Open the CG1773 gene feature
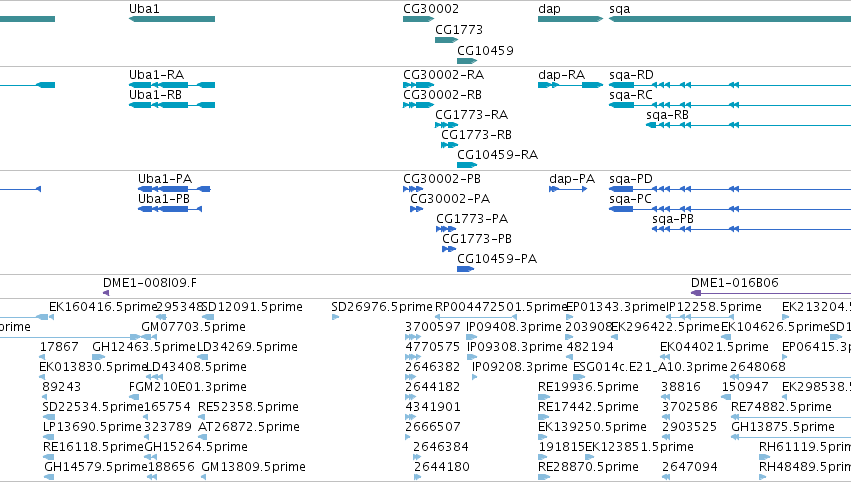This screenshot has height=482, width=851. pos(446,40)
